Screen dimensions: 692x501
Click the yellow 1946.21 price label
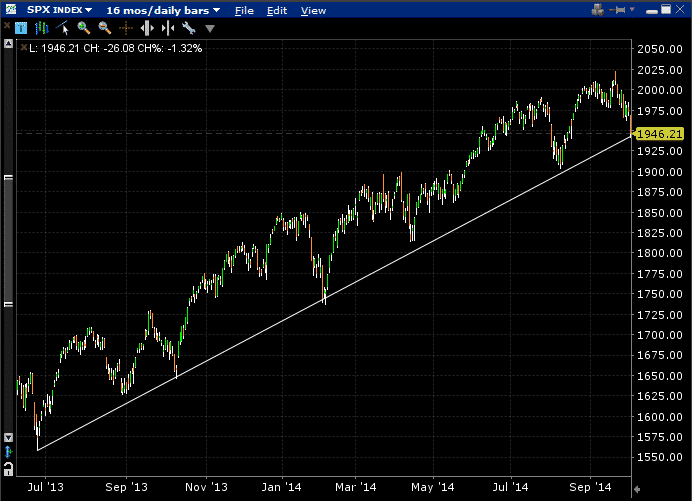(x=659, y=134)
